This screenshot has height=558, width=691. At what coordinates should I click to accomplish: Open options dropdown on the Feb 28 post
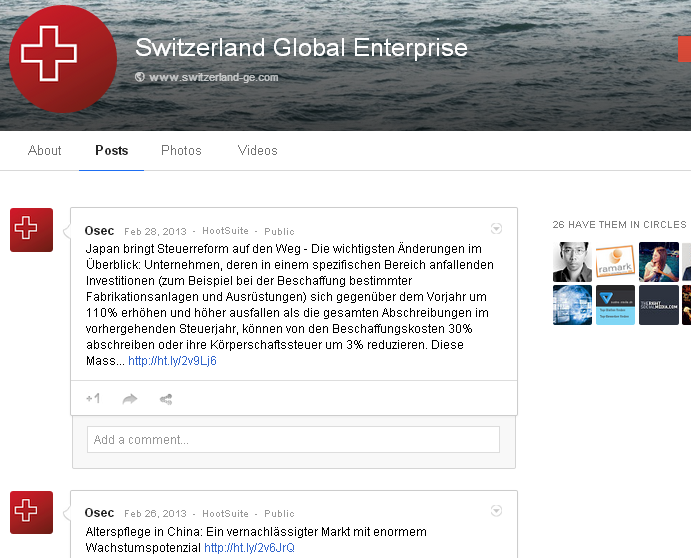496,228
